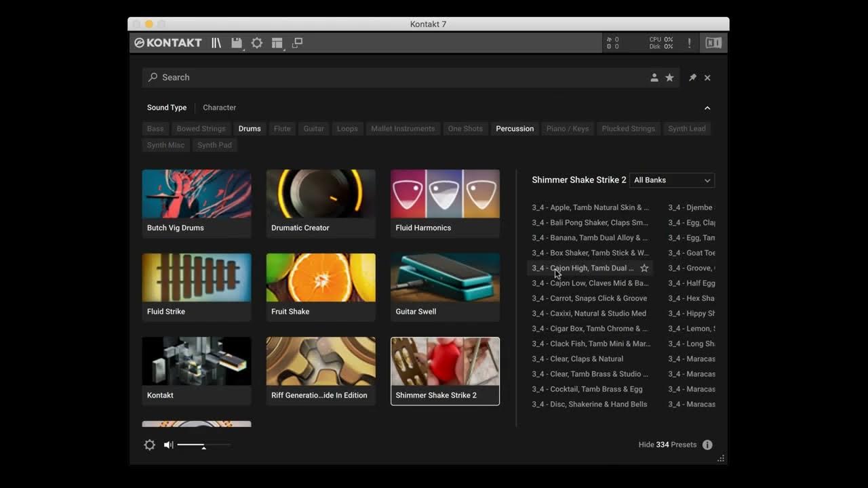Select the Shimmer Shake Strike 2 tile
868x488 pixels.
445,371
